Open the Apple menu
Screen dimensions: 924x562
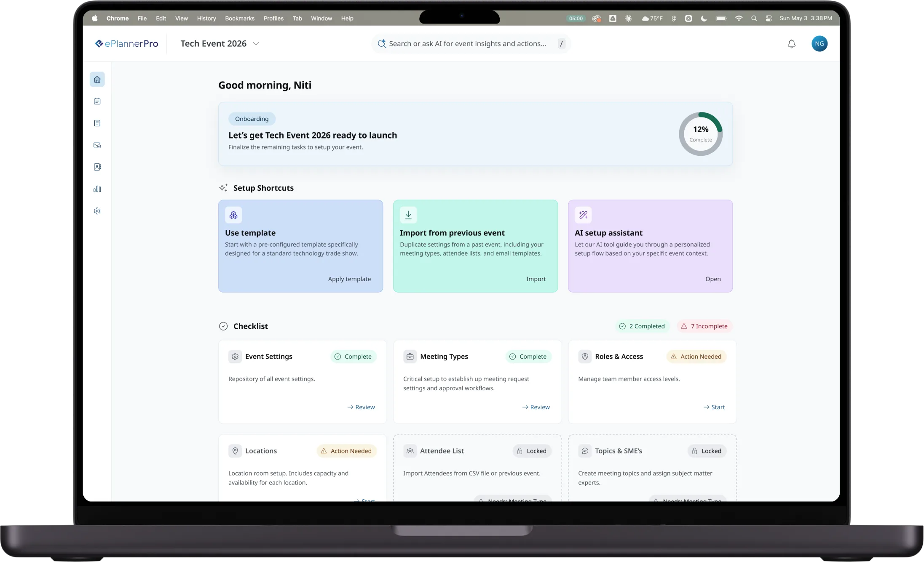[95, 19]
